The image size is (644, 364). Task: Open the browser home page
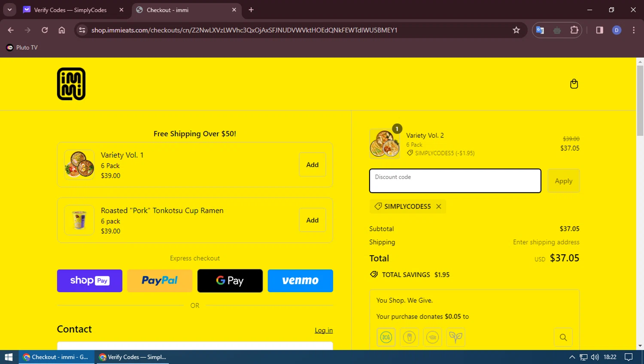coord(62,30)
